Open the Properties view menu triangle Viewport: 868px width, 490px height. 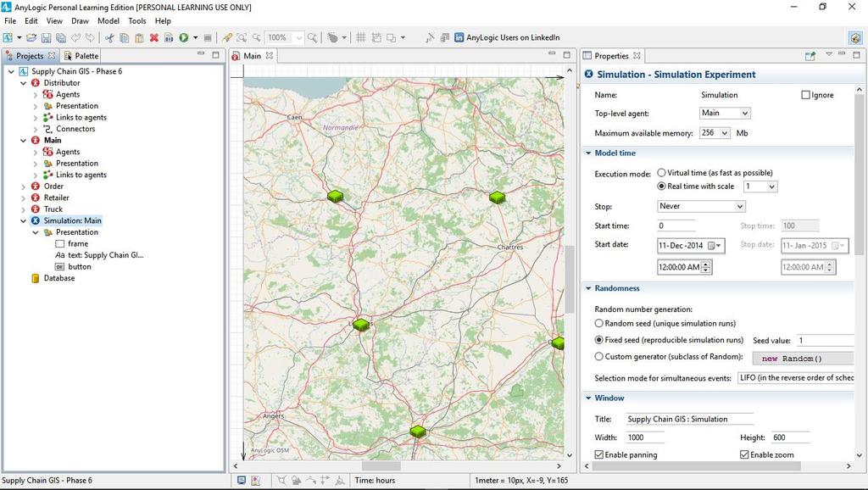point(829,53)
